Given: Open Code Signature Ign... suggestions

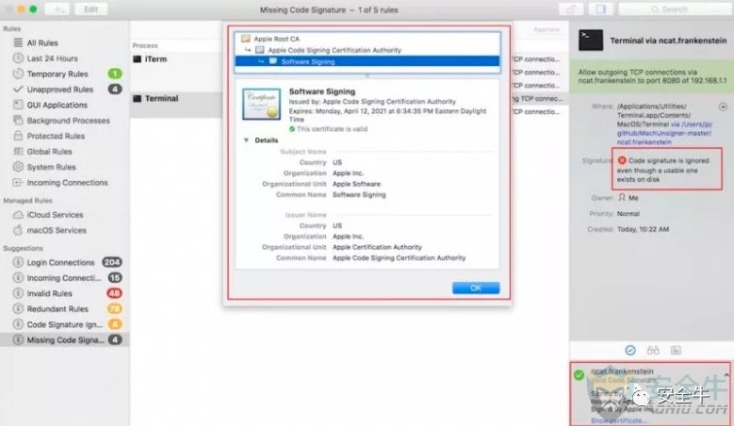Looking at the screenshot, I should pyautogui.click(x=65, y=324).
